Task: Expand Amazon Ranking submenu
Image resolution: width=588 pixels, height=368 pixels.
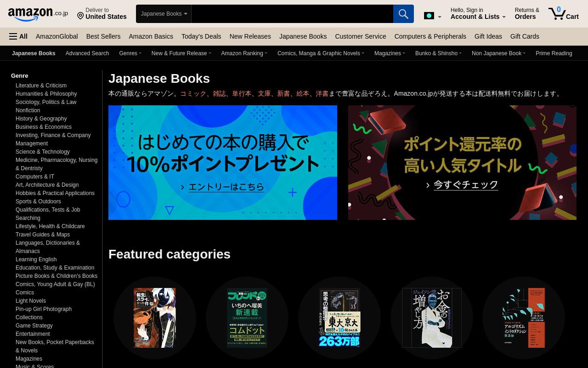Action: 244,53
